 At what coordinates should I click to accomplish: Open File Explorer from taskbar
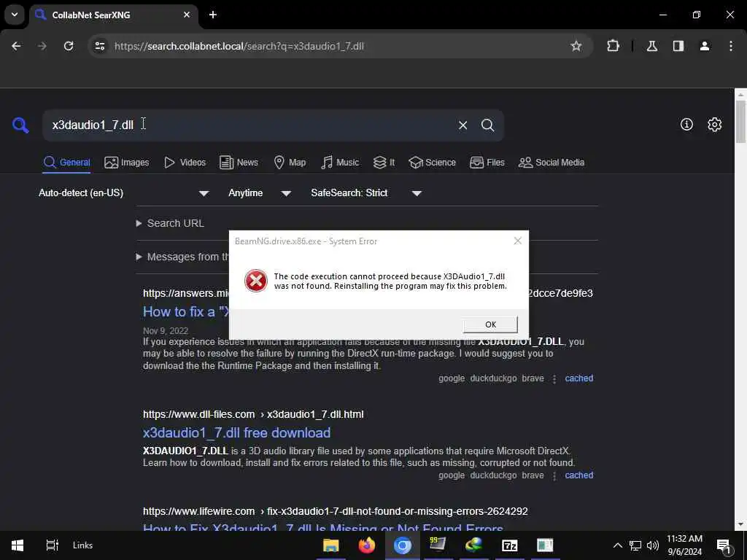(330, 545)
